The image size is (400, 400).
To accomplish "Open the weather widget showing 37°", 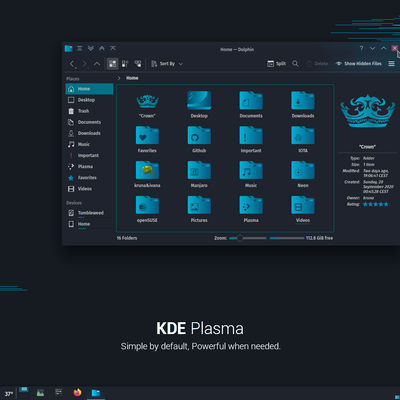I will coord(9,394).
